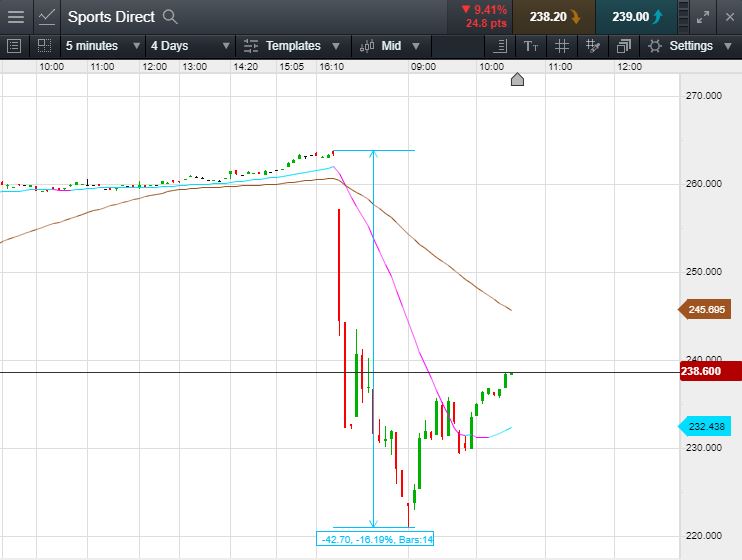Open the 5 minutes interval dropdown

(x=103, y=46)
